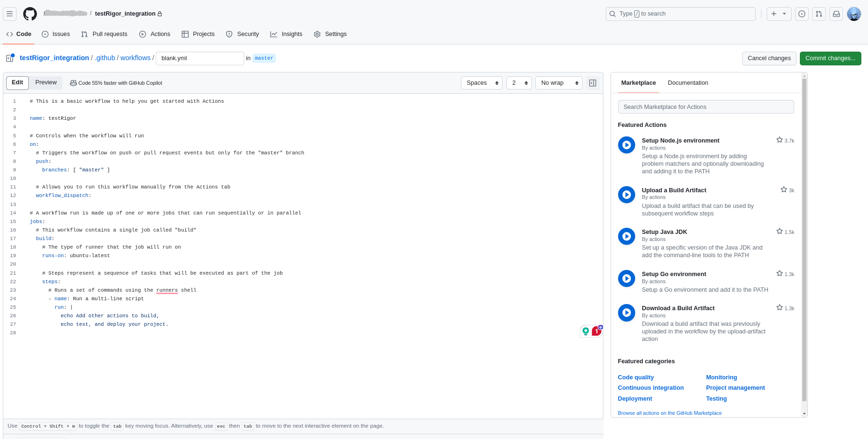Switch to the Documentation tab

(688, 83)
